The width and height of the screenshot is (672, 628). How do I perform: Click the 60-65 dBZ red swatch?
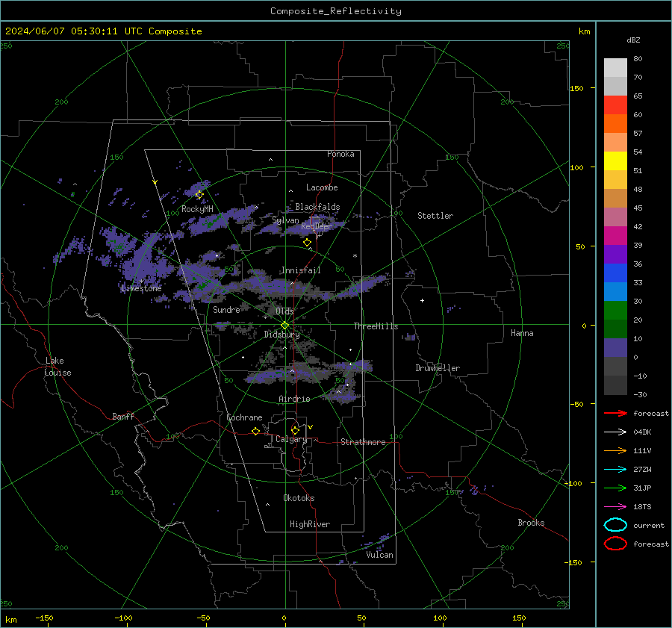615,105
